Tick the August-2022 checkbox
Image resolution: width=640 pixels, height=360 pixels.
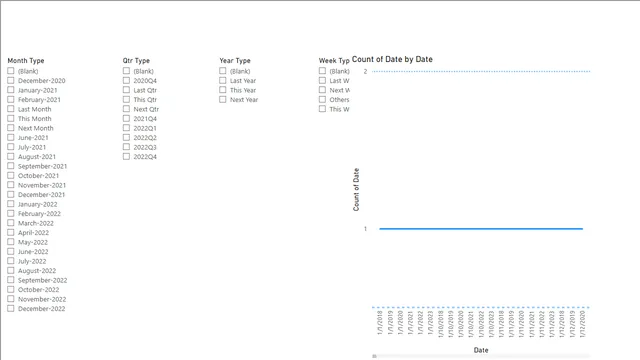pos(11,271)
